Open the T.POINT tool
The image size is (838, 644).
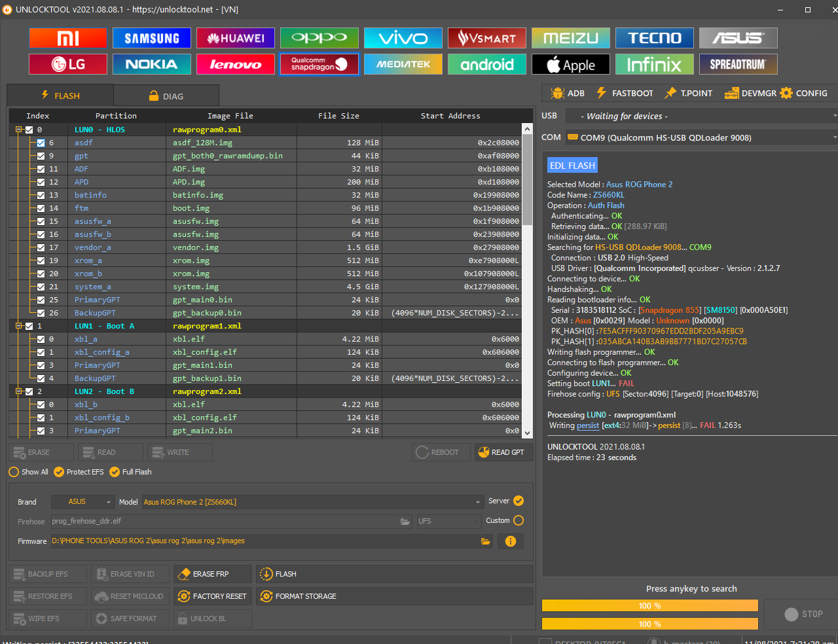point(688,93)
